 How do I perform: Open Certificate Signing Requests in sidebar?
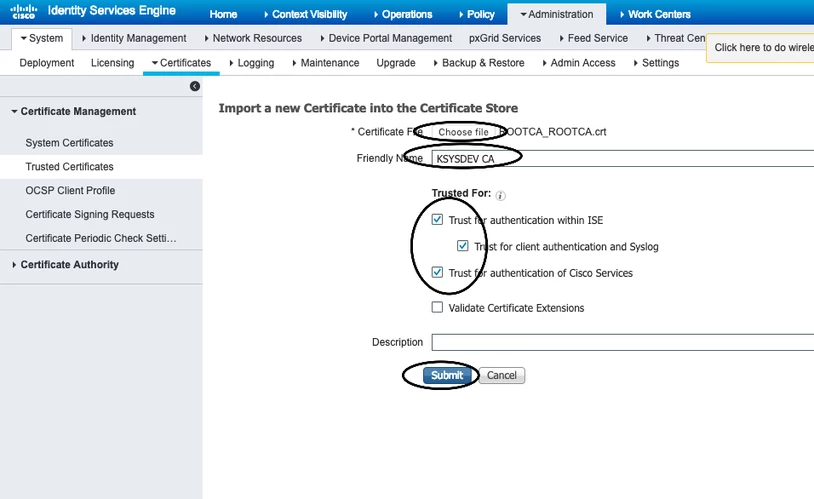(90, 214)
